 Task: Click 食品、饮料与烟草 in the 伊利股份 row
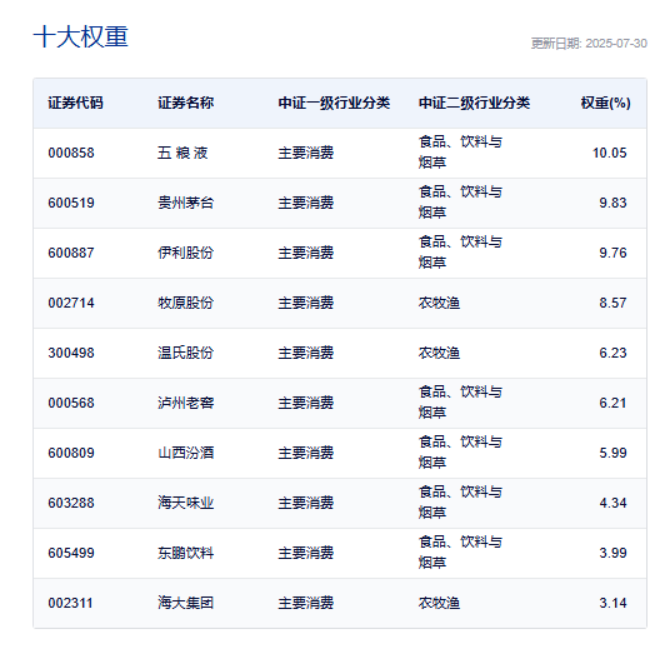(460, 252)
